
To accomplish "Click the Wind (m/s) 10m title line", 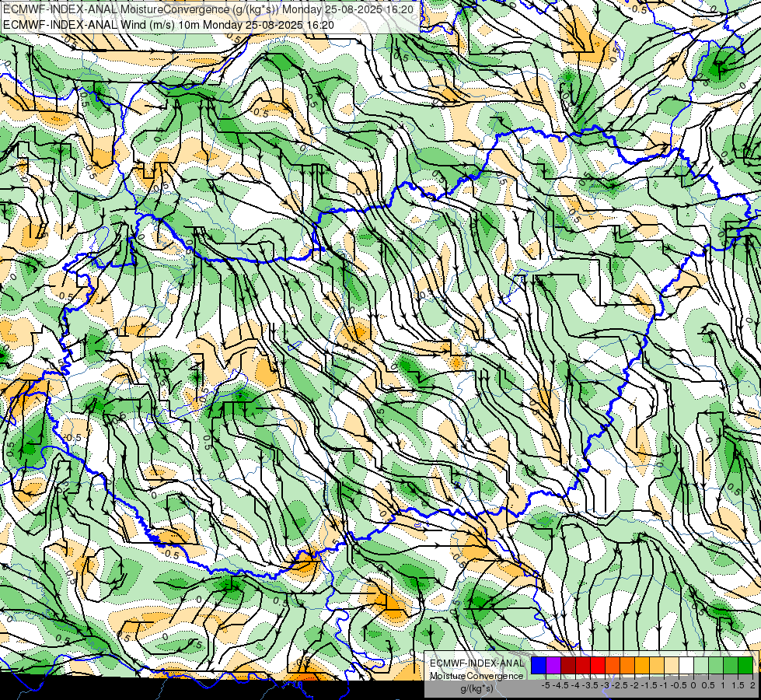I will 169,25.
